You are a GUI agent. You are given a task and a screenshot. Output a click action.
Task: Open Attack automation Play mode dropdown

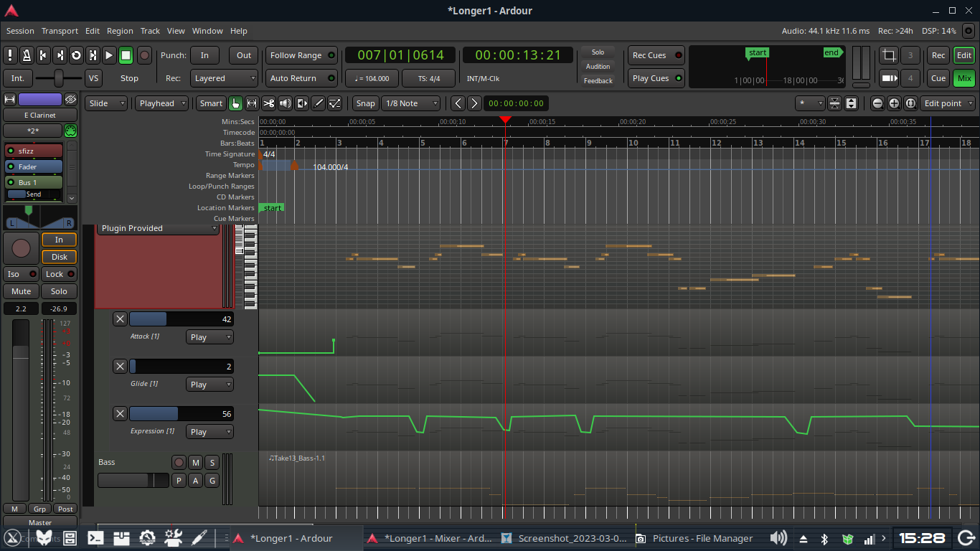tap(209, 337)
